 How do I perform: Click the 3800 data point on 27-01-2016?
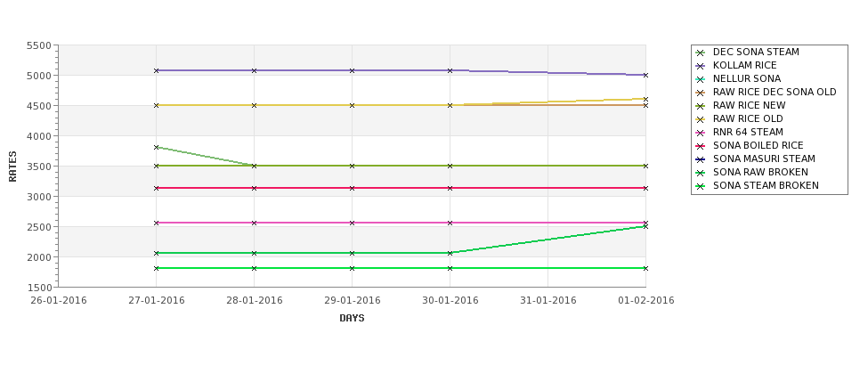coord(157,147)
